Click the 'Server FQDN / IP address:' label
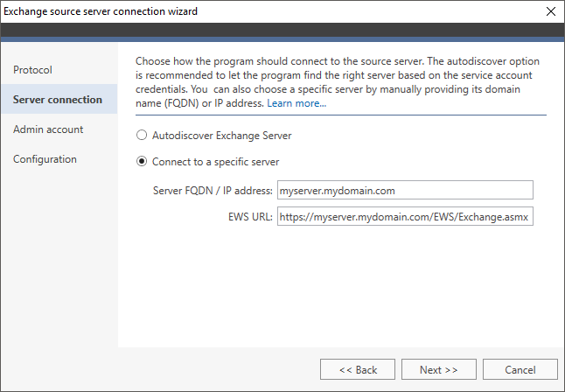 (213, 191)
